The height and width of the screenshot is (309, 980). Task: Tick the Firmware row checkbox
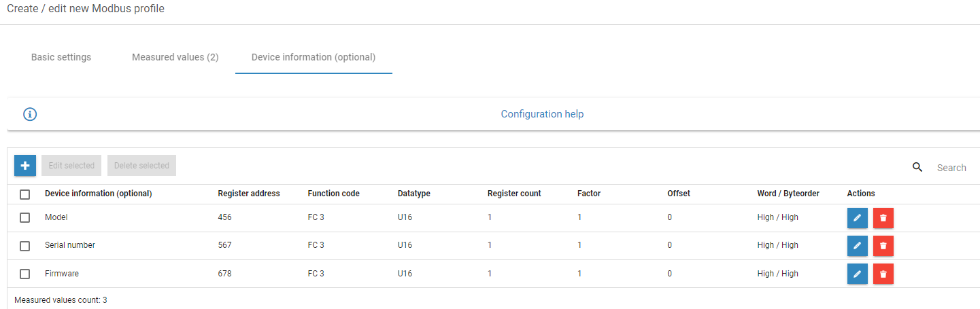[25, 274]
